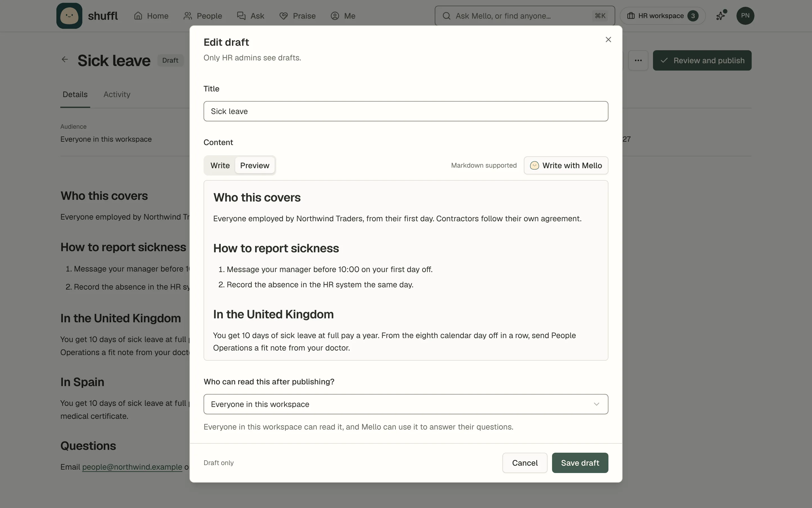Image resolution: width=812 pixels, height=508 pixels.
Task: Open the Me nav item
Action: 343,16
